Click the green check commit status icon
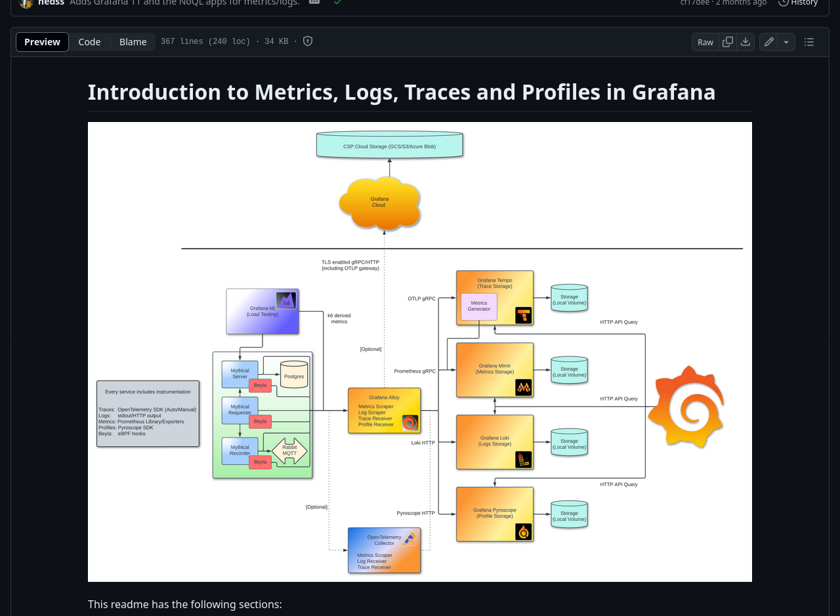 tap(337, 3)
